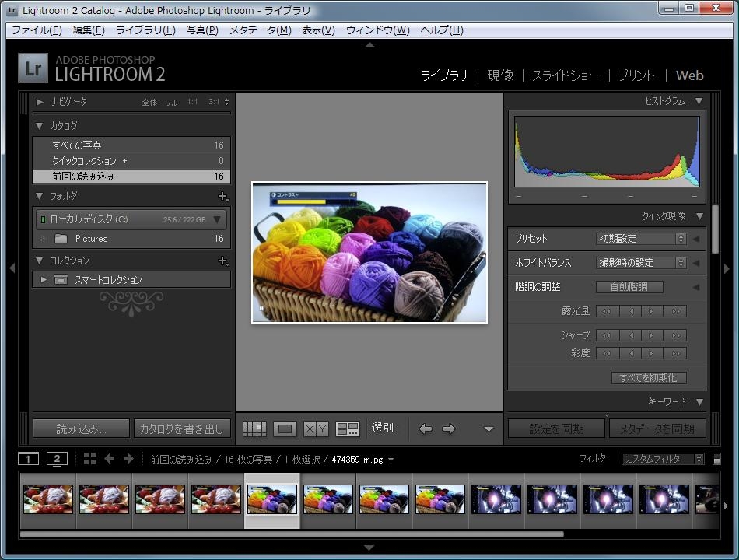Add new folder with plus icon
Image resolution: width=739 pixels, height=560 pixels.
tap(222, 197)
